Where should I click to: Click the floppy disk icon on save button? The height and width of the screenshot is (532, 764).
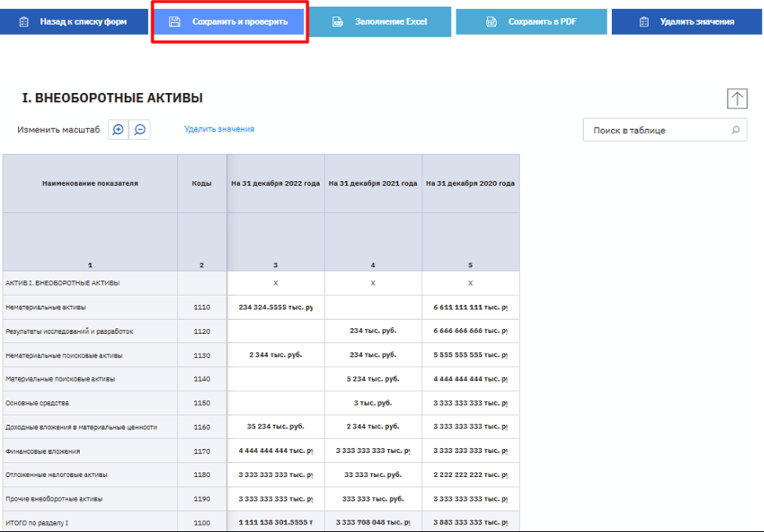174,21
